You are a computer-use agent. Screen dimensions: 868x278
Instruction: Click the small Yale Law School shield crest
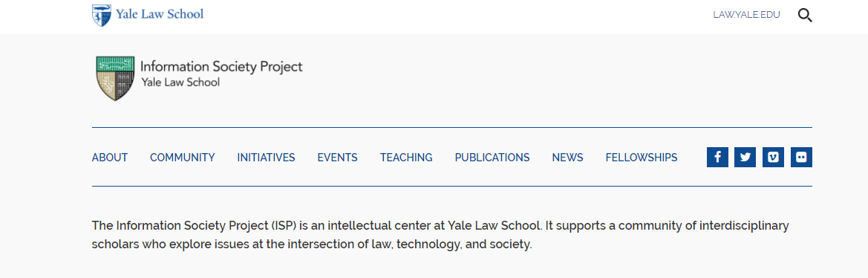click(x=102, y=15)
